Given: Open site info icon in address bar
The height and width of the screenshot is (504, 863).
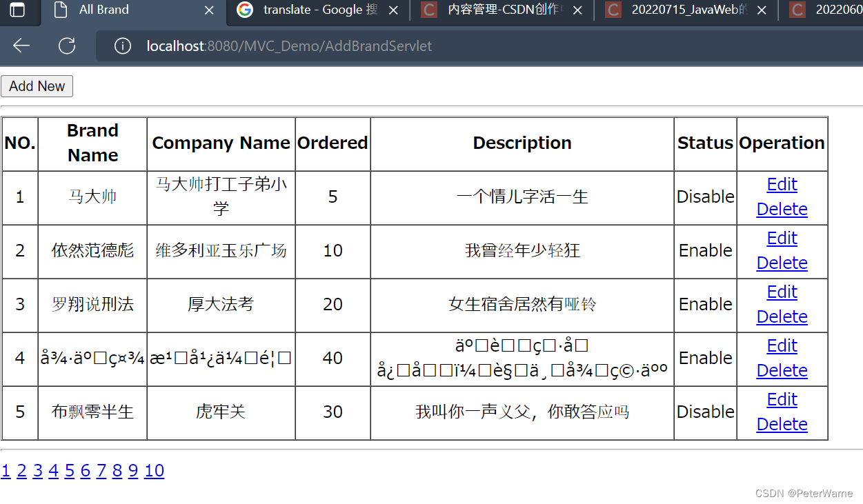Looking at the screenshot, I should [x=123, y=46].
